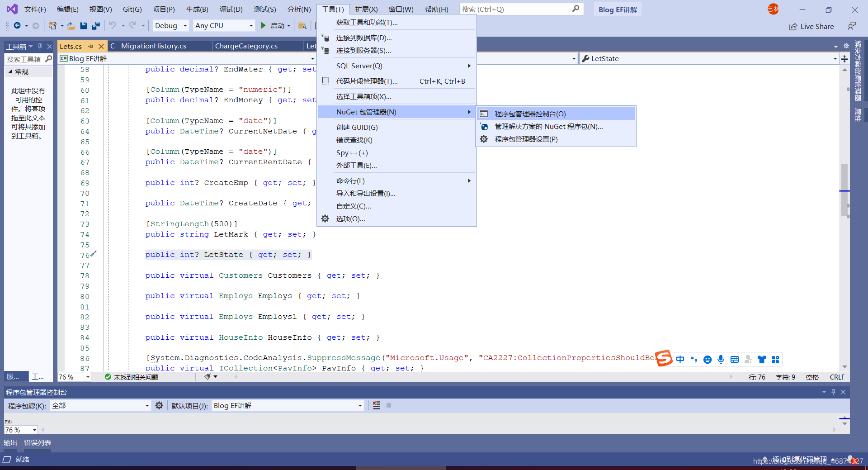868x470 pixels.
Task: Collapse the 常规 toolbox group
Action: [10, 71]
